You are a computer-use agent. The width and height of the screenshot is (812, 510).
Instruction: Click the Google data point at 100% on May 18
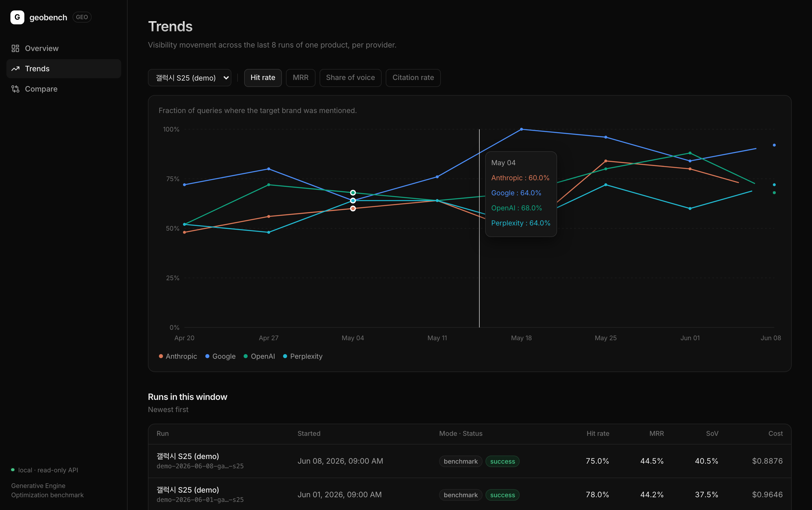pyautogui.click(x=521, y=129)
